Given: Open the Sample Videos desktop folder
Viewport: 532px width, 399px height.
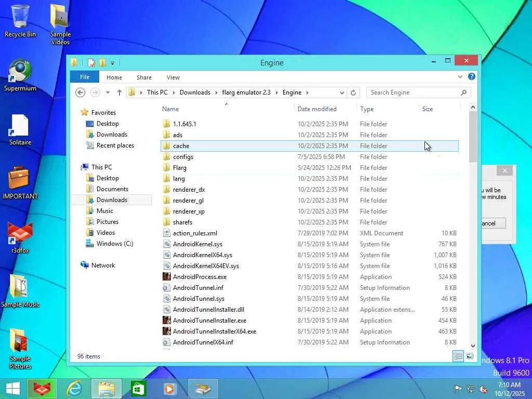Looking at the screenshot, I should tap(60, 24).
